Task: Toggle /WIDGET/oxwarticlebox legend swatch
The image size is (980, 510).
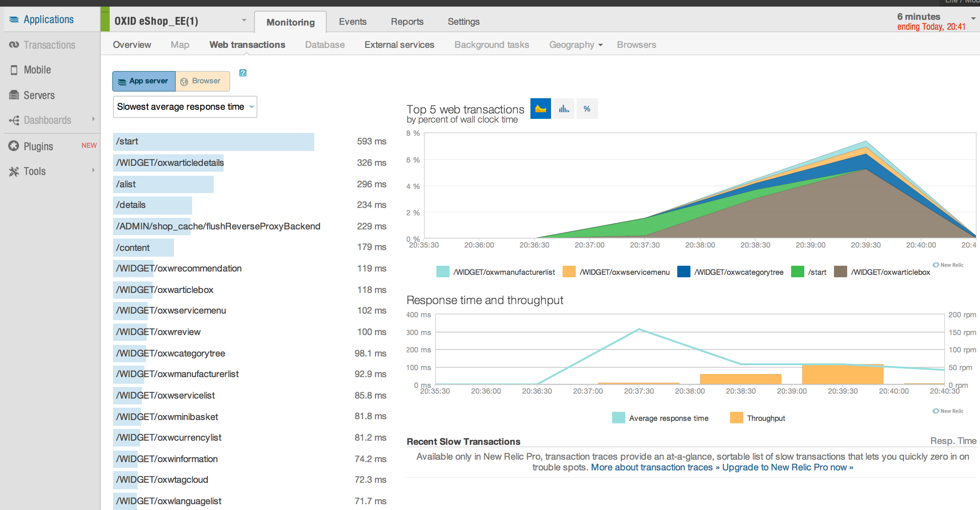Action: pos(840,272)
